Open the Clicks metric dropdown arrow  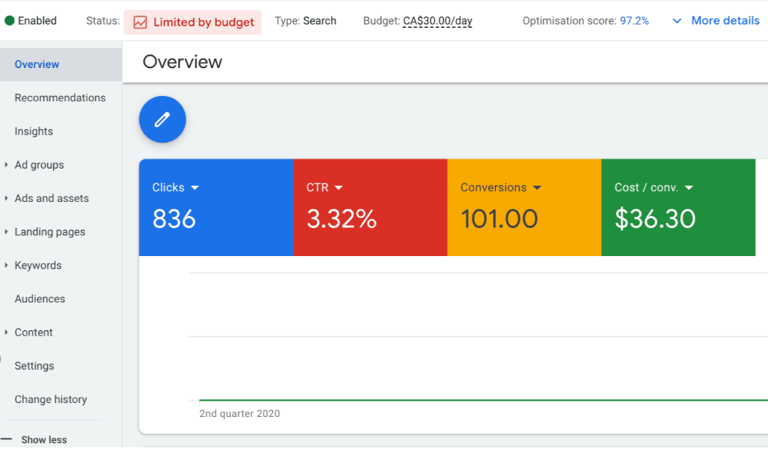click(195, 188)
